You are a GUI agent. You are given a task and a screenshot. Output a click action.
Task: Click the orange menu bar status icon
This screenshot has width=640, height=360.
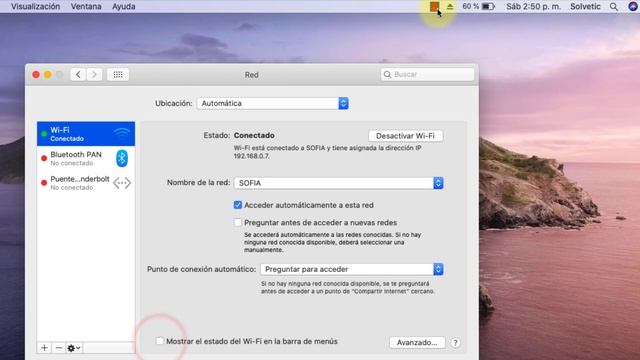(x=434, y=6)
